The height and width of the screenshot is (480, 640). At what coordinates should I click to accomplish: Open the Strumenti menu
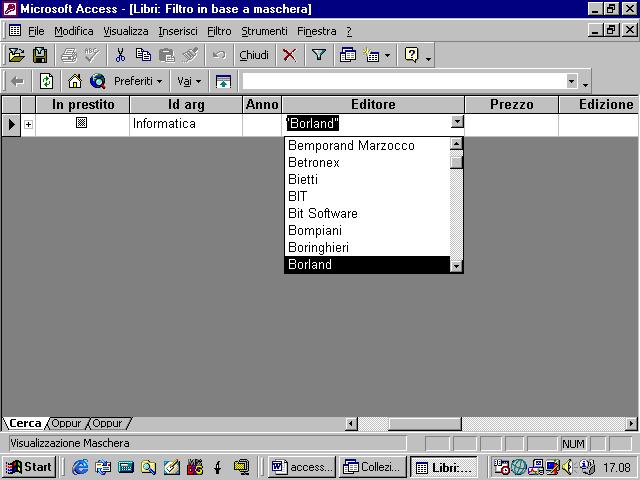point(264,31)
